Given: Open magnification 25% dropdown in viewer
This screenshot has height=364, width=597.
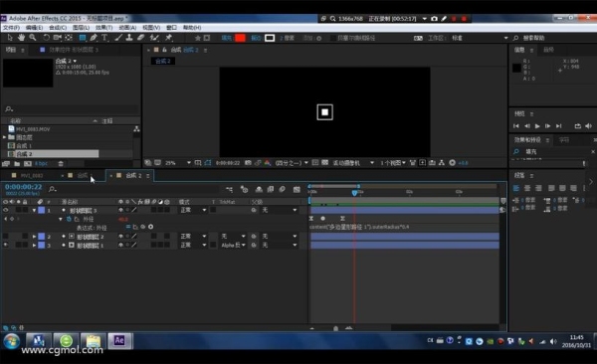Looking at the screenshot, I should 178,163.
